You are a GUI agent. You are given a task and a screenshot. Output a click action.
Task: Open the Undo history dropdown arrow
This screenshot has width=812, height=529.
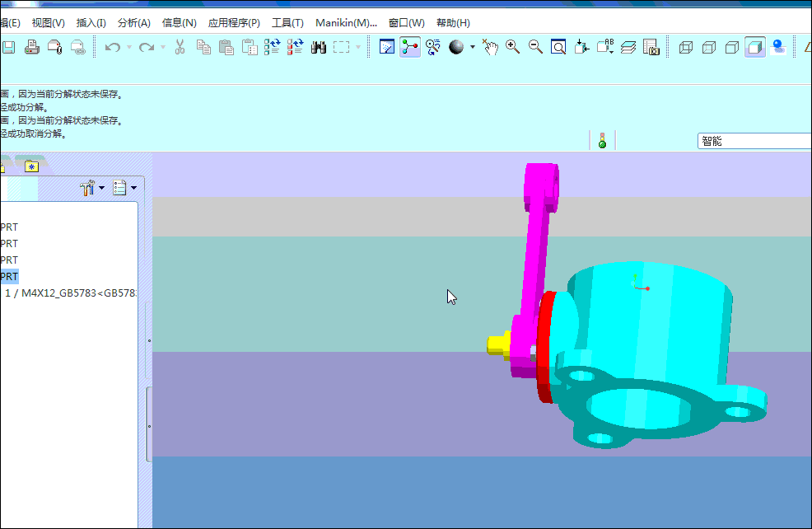coord(129,48)
